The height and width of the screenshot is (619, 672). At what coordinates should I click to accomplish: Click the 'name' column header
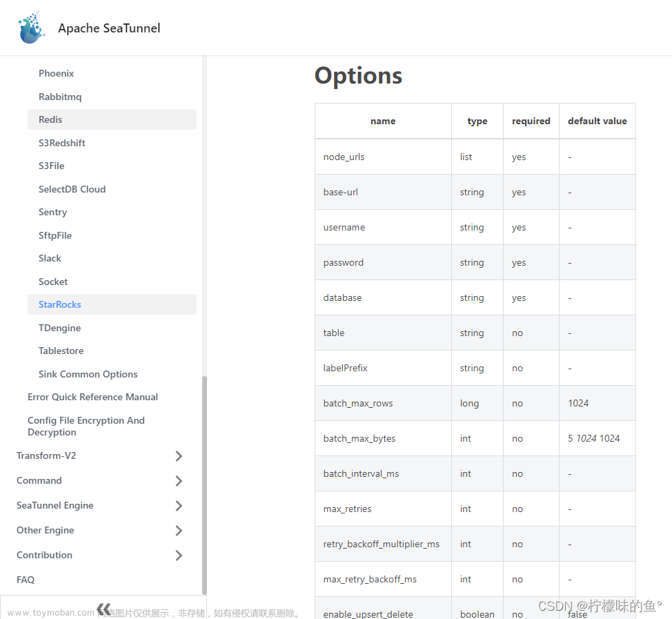(x=383, y=121)
